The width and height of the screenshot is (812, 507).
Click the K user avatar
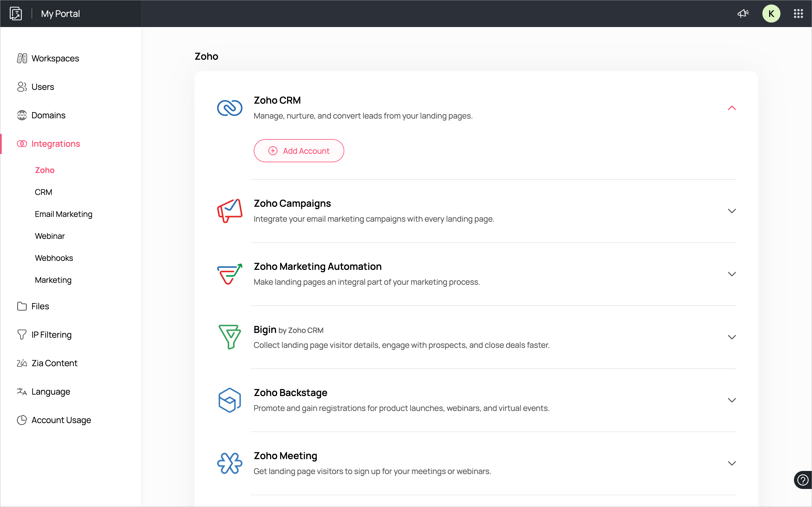click(771, 14)
